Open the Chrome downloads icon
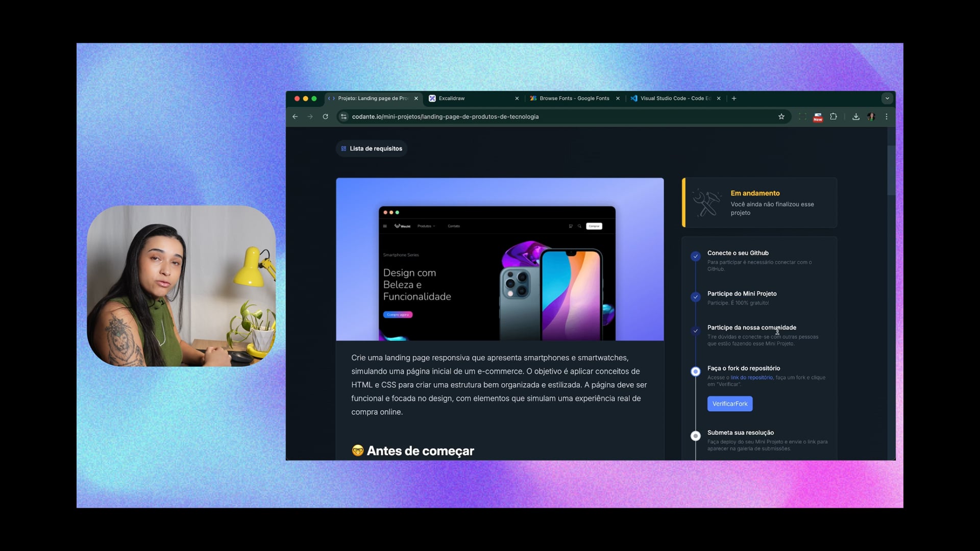Image resolution: width=980 pixels, height=551 pixels. coord(856,117)
